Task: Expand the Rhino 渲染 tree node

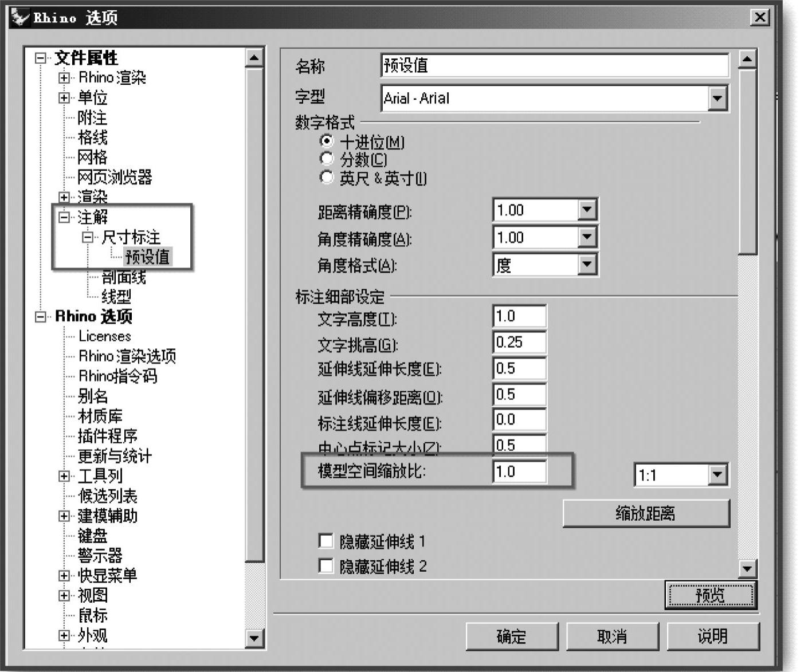Action: click(x=64, y=77)
